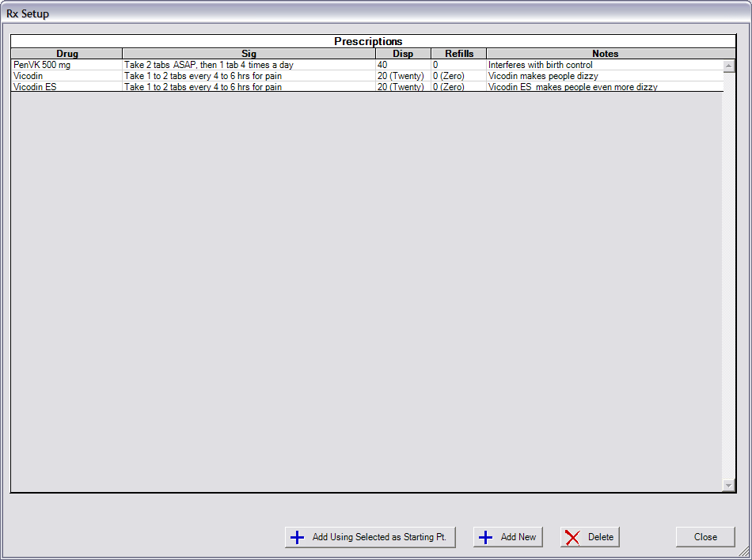Click Refills '0 (Zero)' in Vicodin ES row
Screen dimensions: 752x560
(x=458, y=87)
